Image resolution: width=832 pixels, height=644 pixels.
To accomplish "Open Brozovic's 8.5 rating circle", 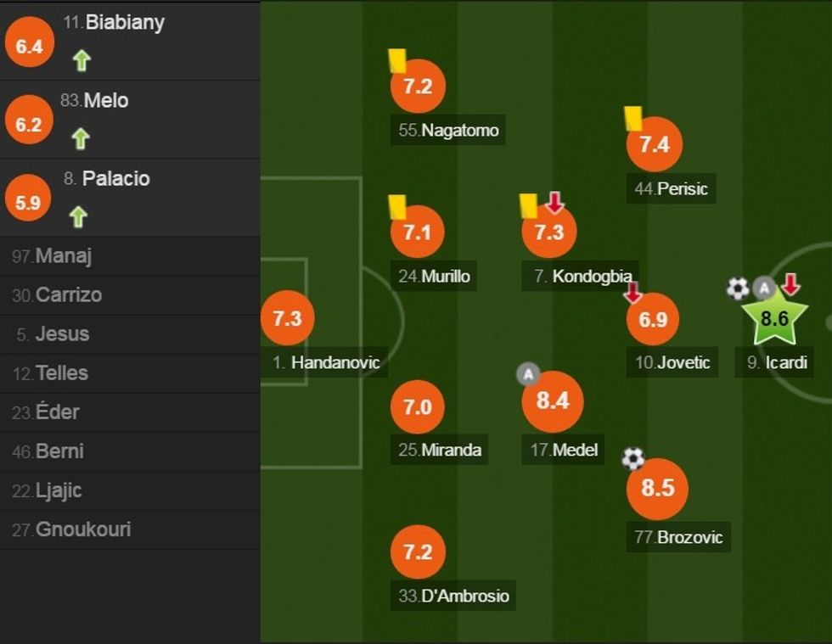I will pyautogui.click(x=657, y=489).
